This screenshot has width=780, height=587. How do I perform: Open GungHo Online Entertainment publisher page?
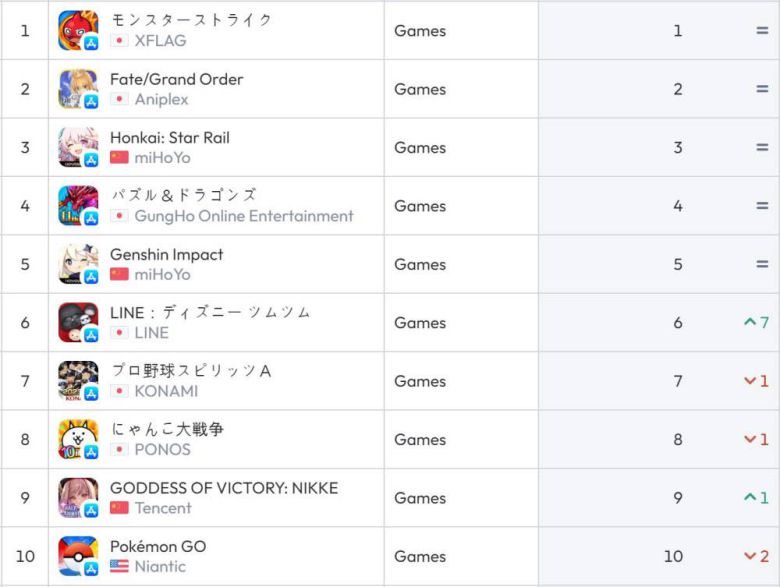[x=244, y=216]
